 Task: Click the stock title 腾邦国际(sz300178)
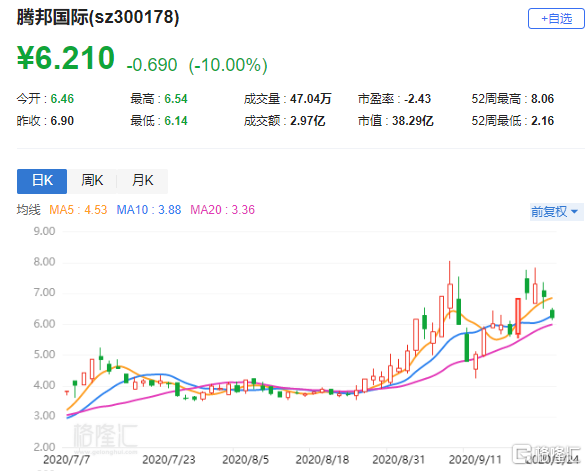tap(98, 17)
